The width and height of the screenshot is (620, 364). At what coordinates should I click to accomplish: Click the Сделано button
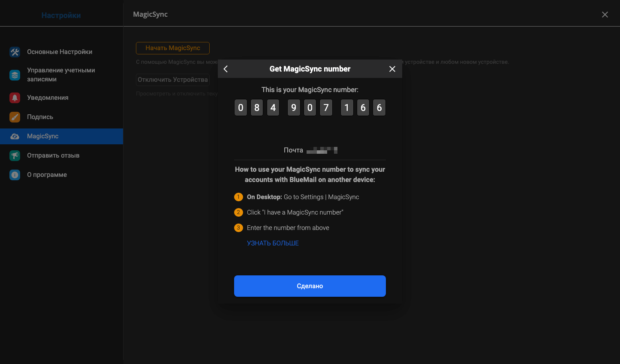point(310,286)
